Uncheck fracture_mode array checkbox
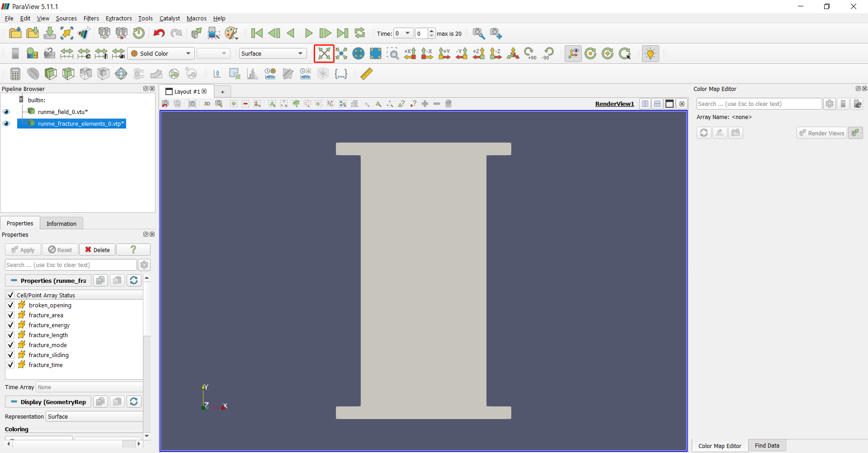This screenshot has height=453, width=868. coord(11,345)
